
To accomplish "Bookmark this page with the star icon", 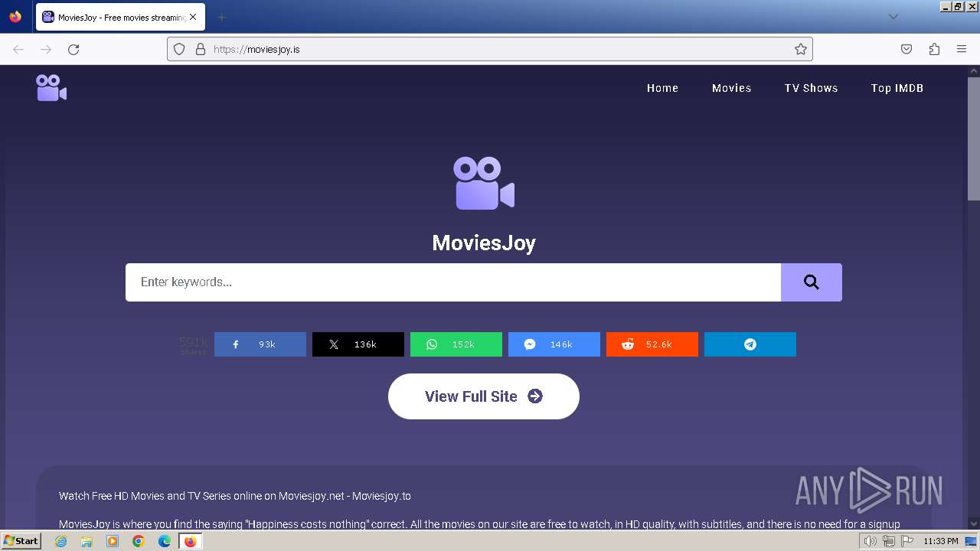I will coord(801,49).
